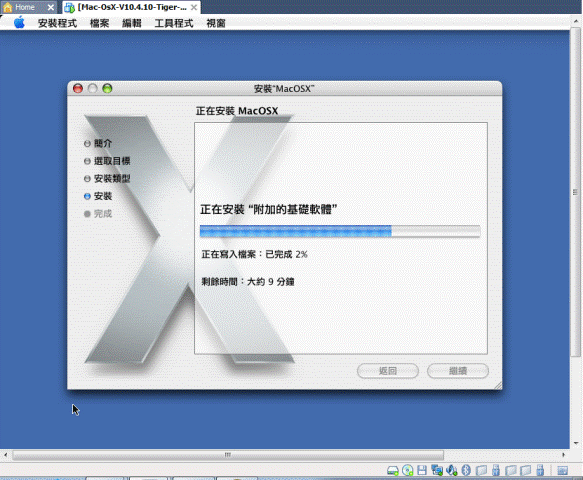
Task: Open the 工具程式 menu
Action: pyautogui.click(x=174, y=23)
